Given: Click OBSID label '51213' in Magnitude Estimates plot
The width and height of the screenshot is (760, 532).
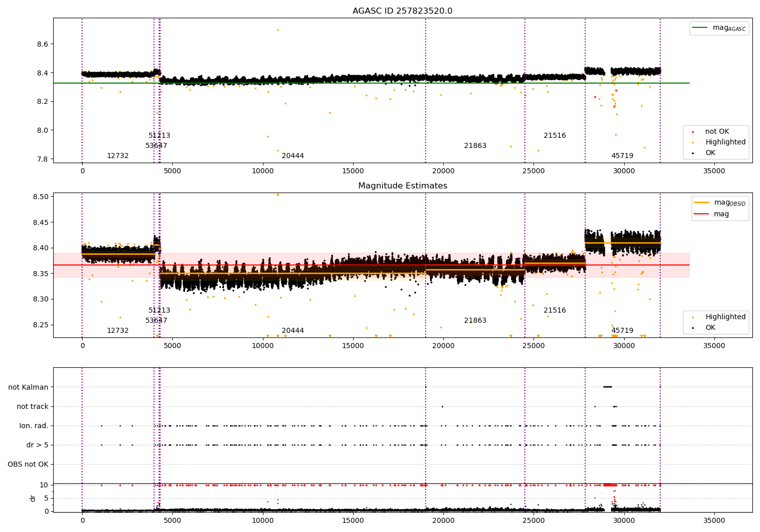Looking at the screenshot, I should point(159,311).
